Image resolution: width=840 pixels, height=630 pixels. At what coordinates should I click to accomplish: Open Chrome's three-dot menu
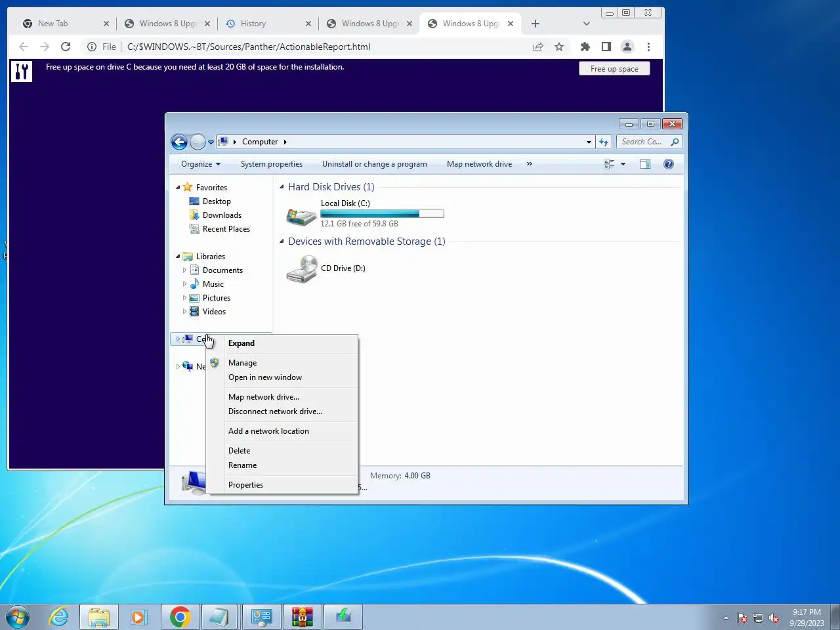coord(648,47)
